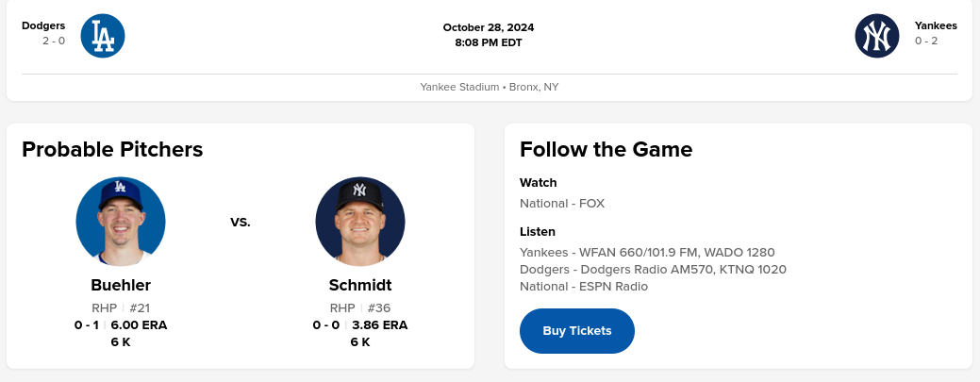Select the Yankees team name

click(936, 25)
